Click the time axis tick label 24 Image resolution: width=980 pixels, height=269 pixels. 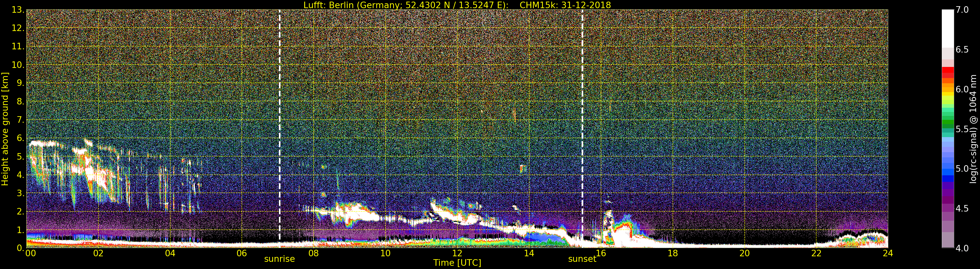point(888,253)
